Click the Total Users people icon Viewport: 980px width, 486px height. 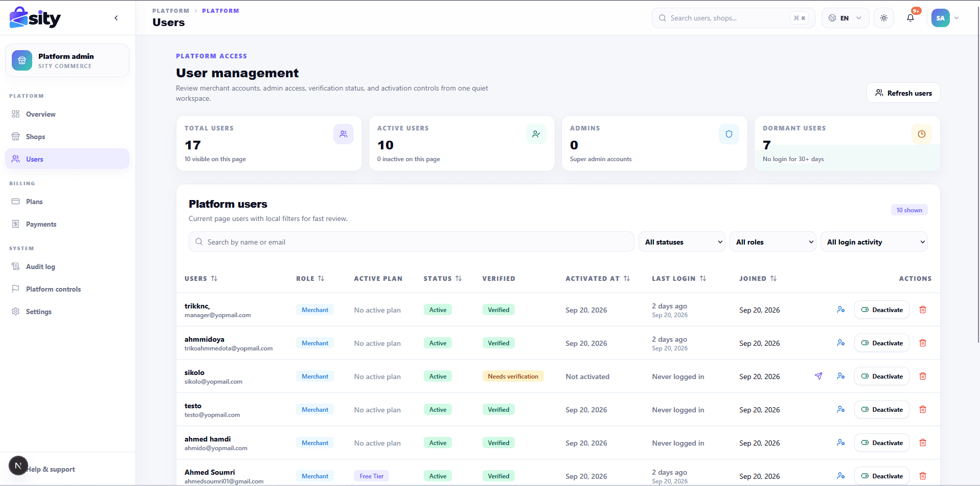pyautogui.click(x=344, y=134)
